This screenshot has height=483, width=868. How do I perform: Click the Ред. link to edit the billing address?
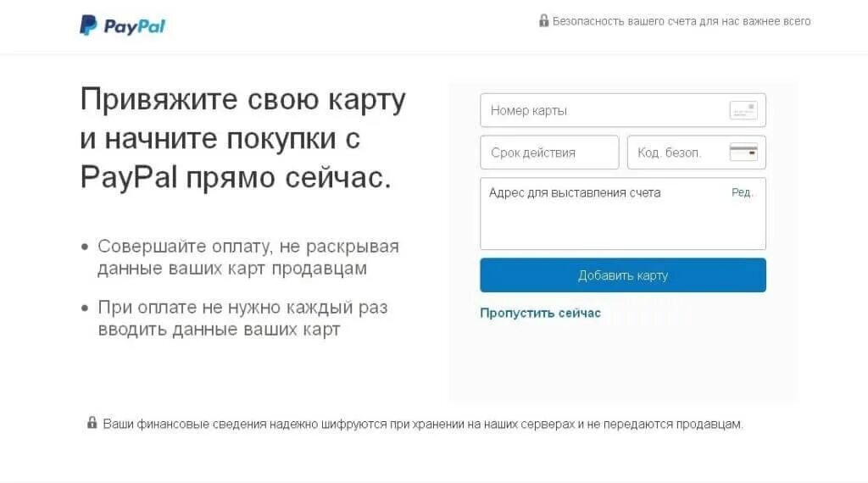(x=742, y=192)
